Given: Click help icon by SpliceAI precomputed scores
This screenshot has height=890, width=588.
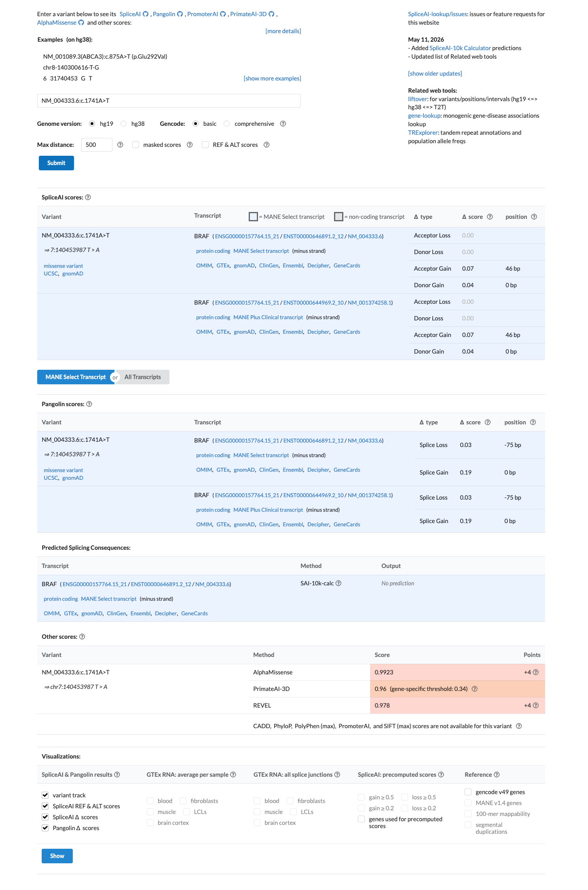Looking at the screenshot, I should pos(441,775).
